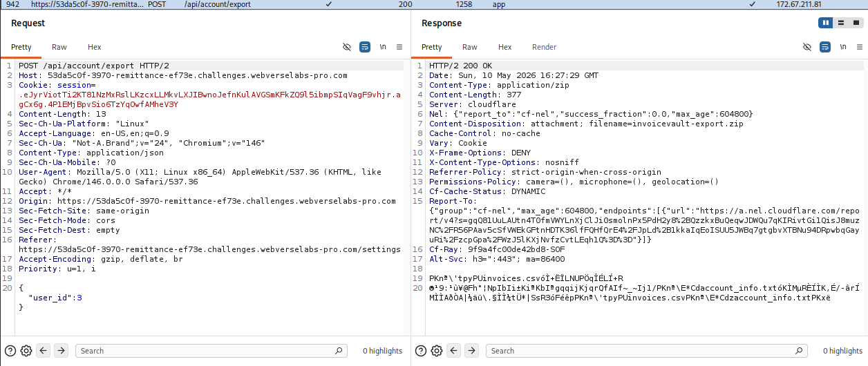Switch Request panel to Raw tab
The image size is (868, 366).
tap(59, 47)
